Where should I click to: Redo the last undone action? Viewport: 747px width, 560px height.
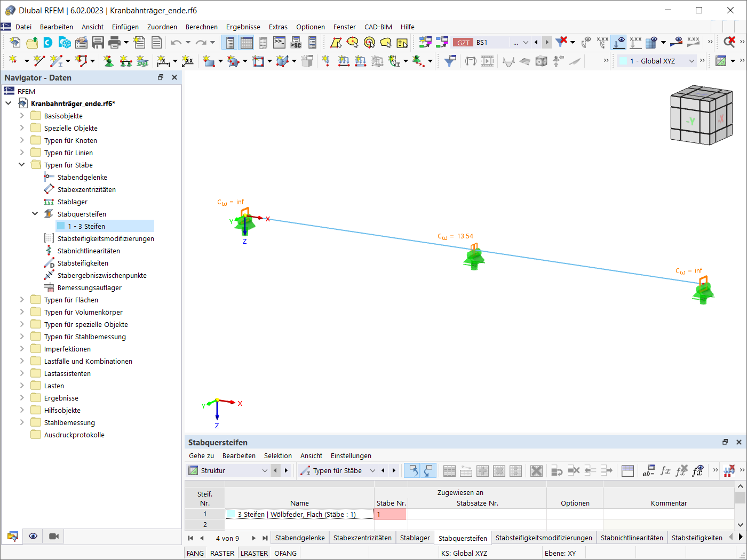coord(201,43)
